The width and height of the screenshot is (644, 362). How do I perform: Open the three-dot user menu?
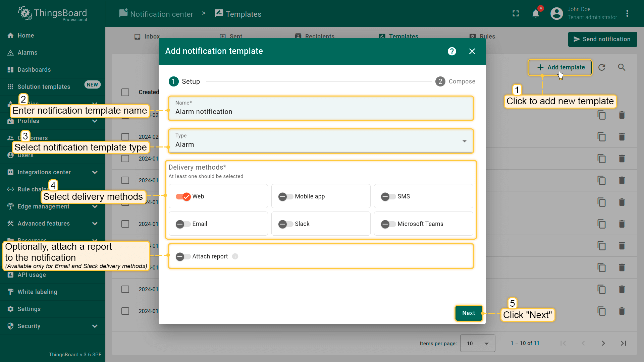pyautogui.click(x=627, y=14)
